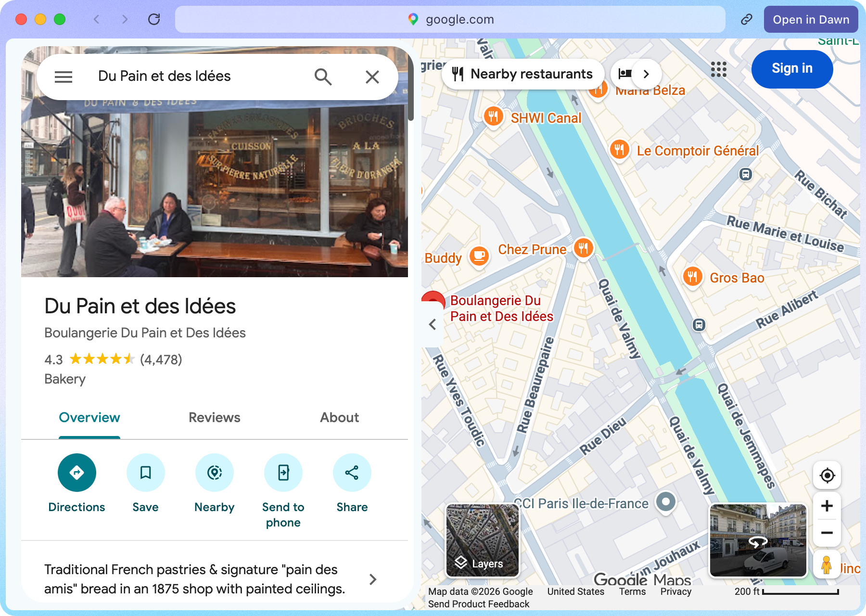Clear the search with the X icon
Screen dimensions: 866x616
tap(372, 77)
